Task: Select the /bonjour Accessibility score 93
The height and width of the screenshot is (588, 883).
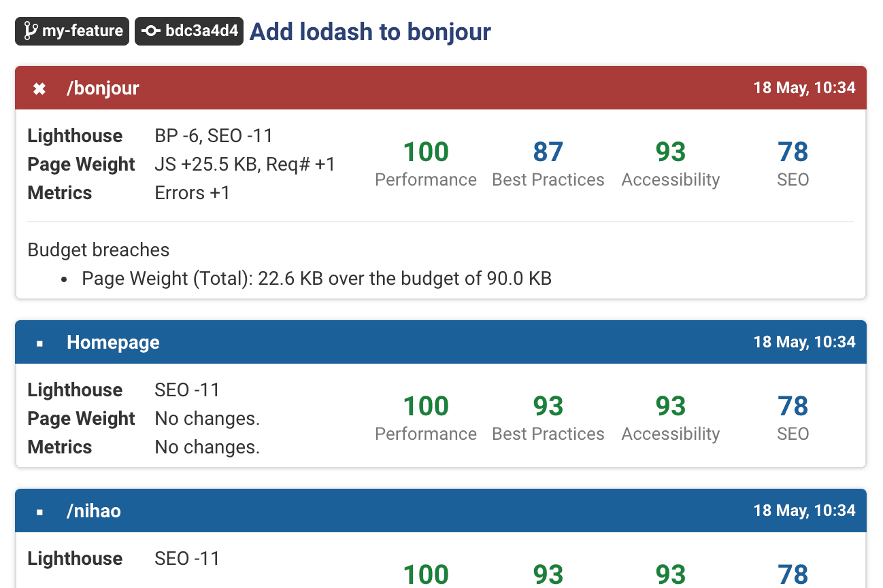Action: pos(670,152)
